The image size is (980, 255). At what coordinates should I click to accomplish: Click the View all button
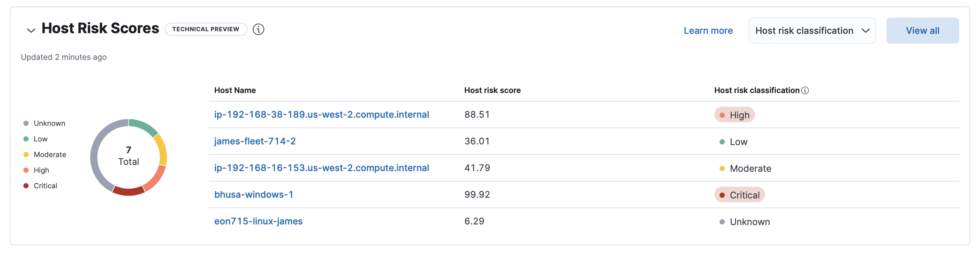pos(922,31)
